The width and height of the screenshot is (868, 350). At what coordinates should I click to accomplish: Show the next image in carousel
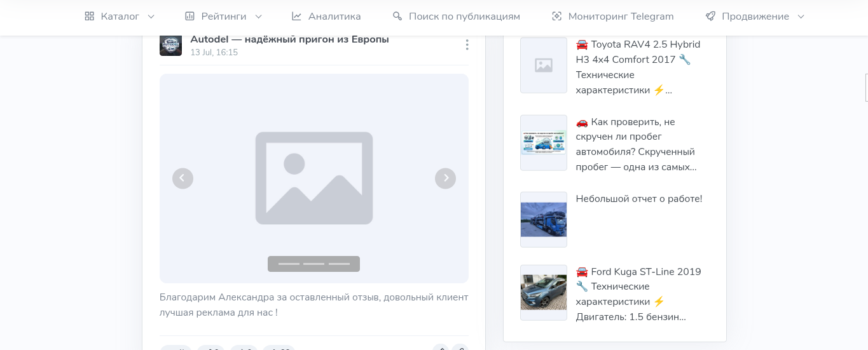pos(445,178)
